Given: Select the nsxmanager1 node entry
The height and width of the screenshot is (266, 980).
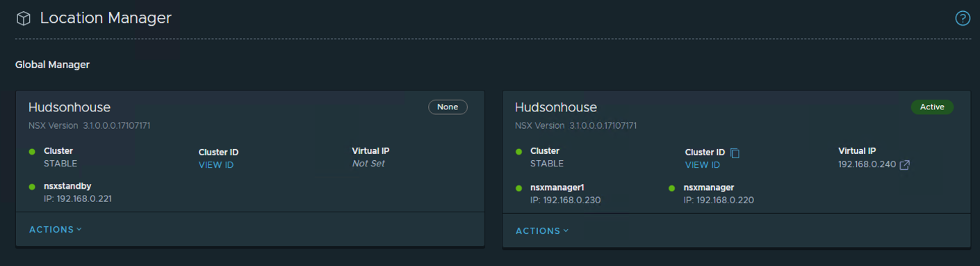Looking at the screenshot, I should 565,194.
